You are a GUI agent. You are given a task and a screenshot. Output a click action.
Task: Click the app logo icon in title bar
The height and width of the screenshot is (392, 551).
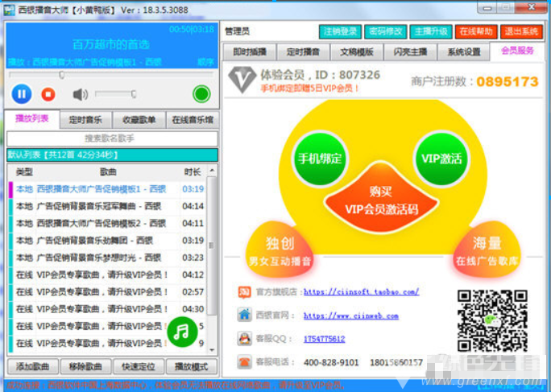pos(9,10)
